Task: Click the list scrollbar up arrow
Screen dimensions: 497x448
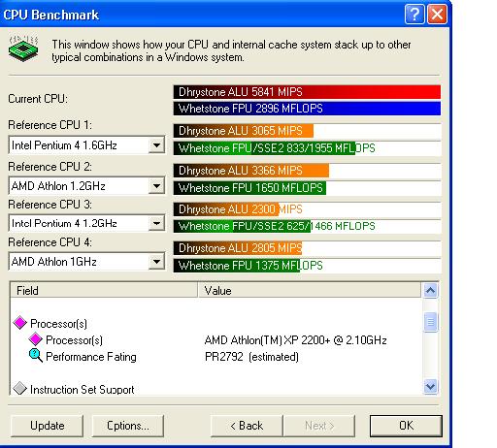Action: click(430, 290)
